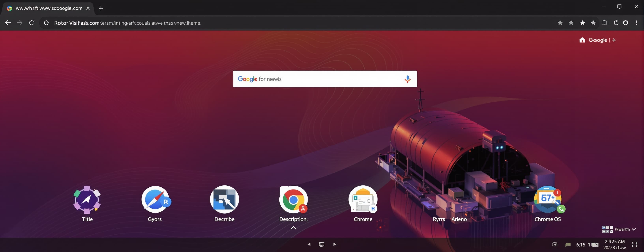
Task: Click the Google for niewls search field
Action: 325,79
